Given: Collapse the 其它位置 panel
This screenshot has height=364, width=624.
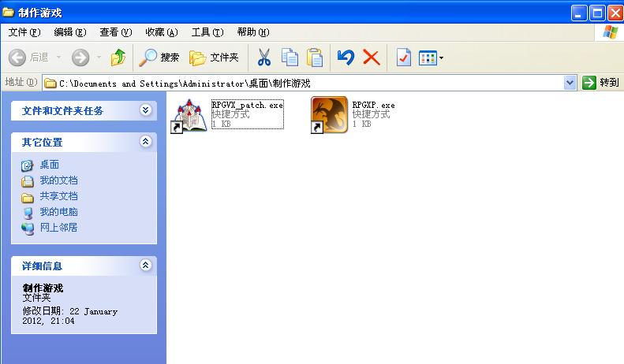Looking at the screenshot, I should point(146,142).
